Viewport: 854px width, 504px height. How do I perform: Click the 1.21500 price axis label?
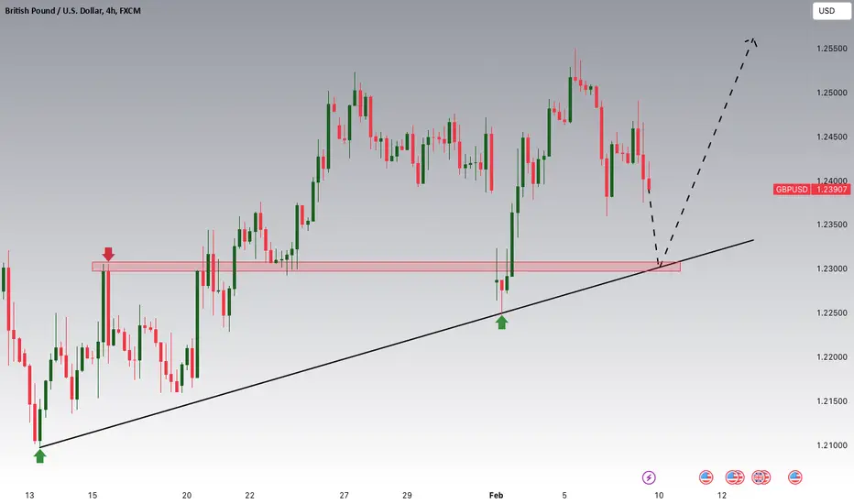click(x=832, y=401)
